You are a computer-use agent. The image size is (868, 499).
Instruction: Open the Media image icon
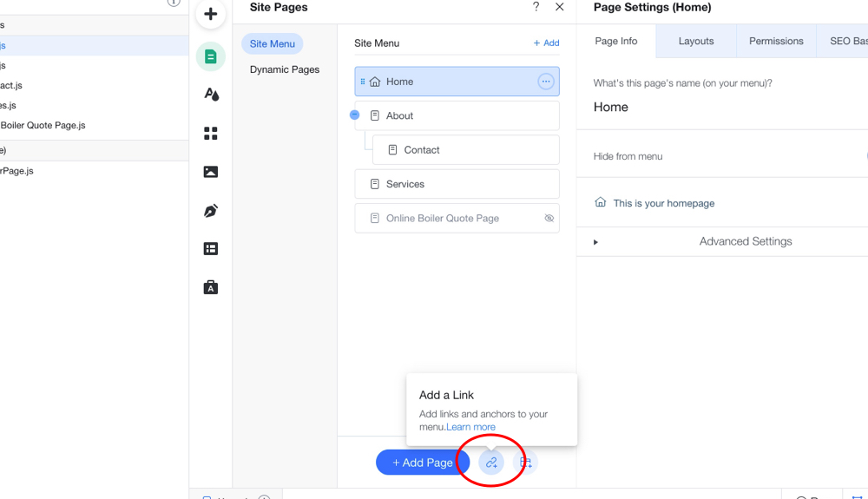click(x=210, y=172)
